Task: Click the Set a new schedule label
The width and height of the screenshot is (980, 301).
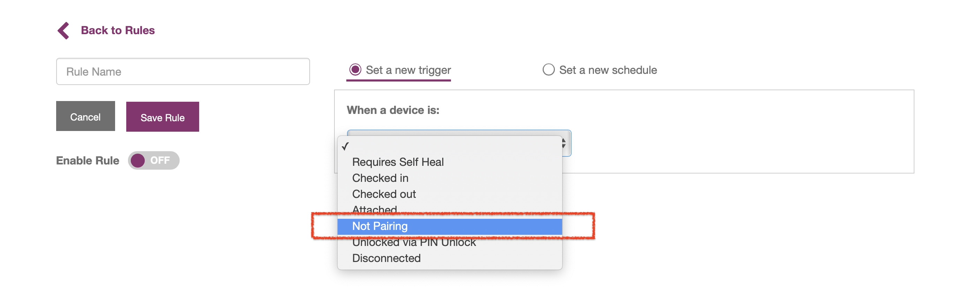Action: [x=608, y=70]
